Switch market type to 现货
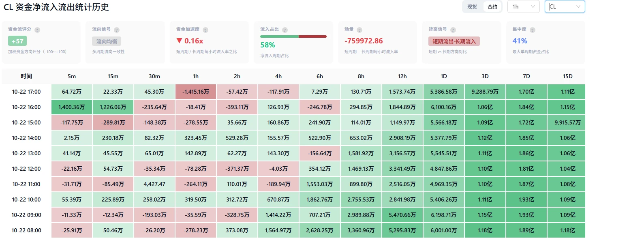Screen dimensions: 644x238 pos(472,7)
